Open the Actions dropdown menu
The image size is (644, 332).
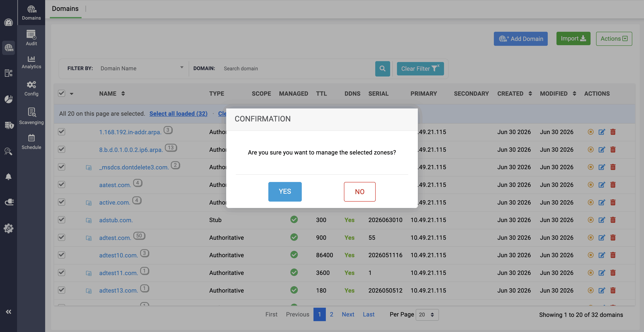[x=614, y=39]
